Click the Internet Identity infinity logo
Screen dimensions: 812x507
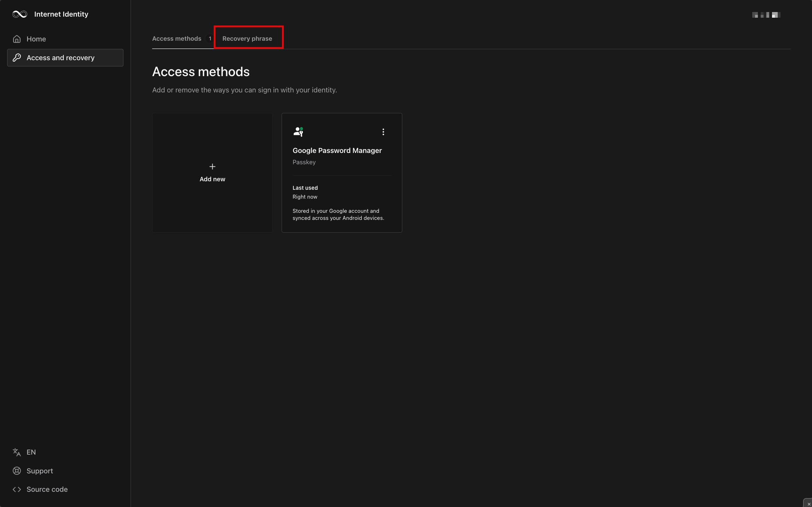(20, 14)
